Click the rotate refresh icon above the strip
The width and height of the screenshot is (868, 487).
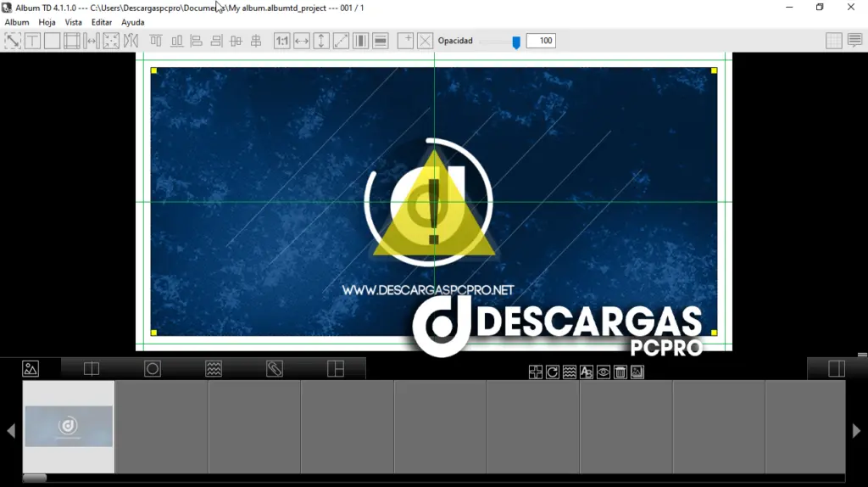(553, 372)
